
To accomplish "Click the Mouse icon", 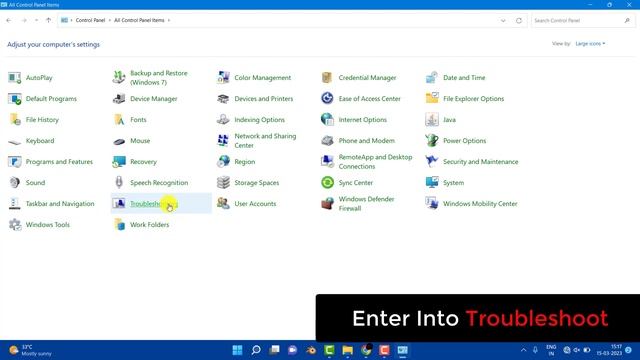I will tap(119, 141).
